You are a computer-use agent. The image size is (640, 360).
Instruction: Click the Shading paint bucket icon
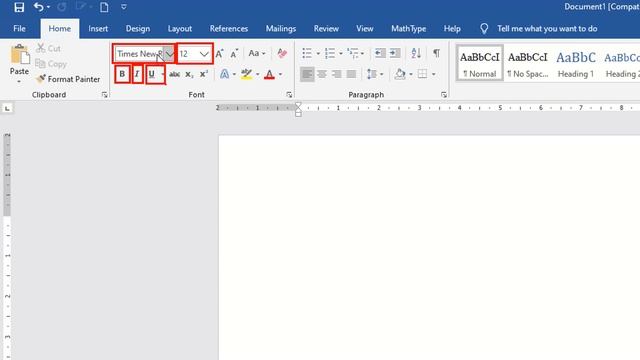click(400, 74)
